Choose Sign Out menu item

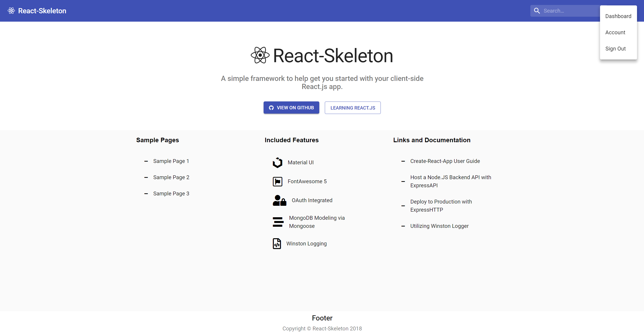(618, 49)
